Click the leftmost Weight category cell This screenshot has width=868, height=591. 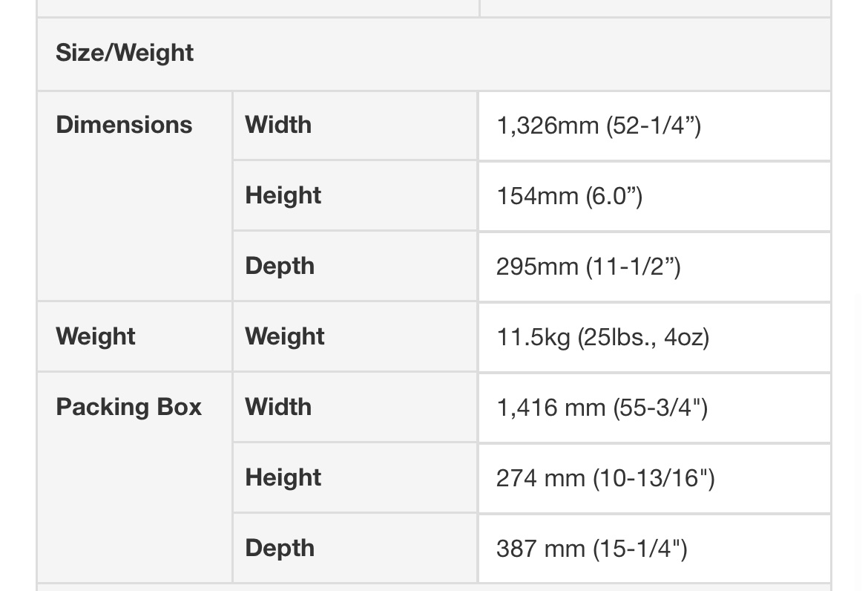pyautogui.click(x=96, y=336)
